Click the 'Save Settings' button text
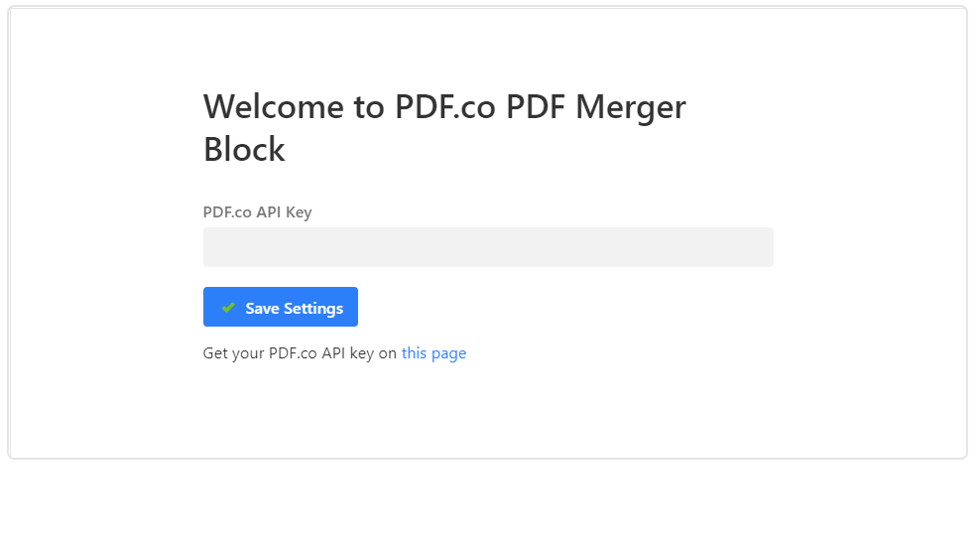This screenshot has height=549, width=980. point(295,309)
